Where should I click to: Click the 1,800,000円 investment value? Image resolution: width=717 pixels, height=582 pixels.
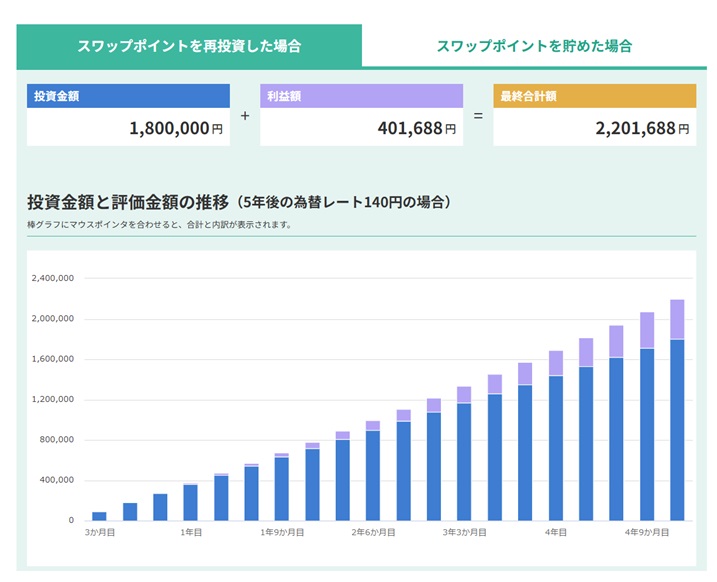coord(176,128)
